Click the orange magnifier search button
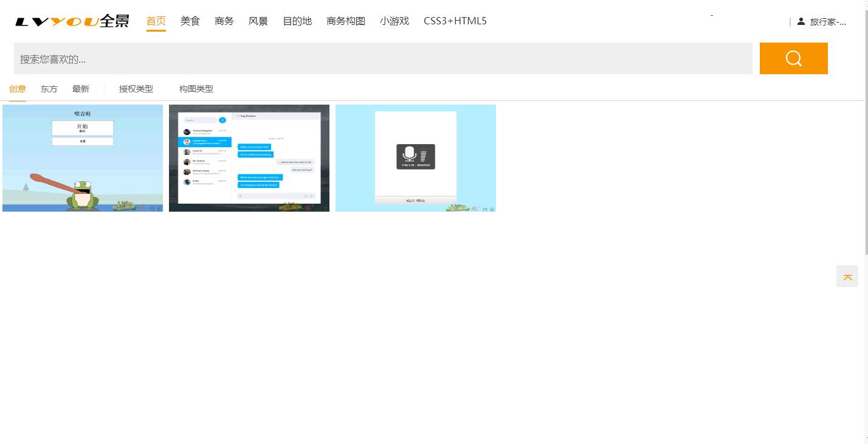The width and height of the screenshot is (868, 444). pyautogui.click(x=793, y=58)
